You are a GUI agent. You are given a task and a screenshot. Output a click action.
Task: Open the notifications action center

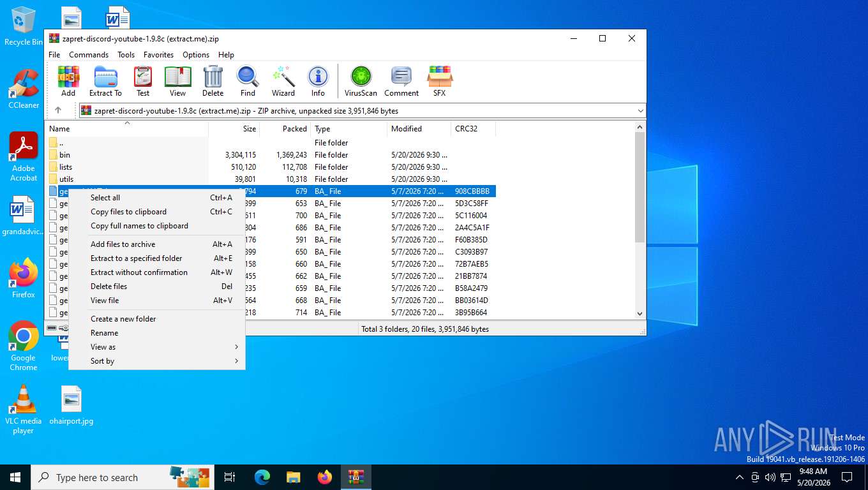[x=847, y=477]
